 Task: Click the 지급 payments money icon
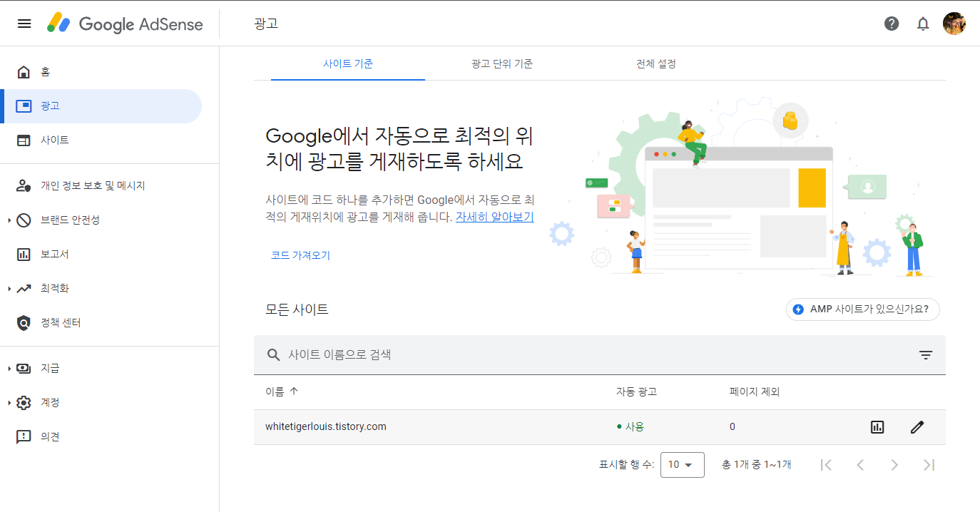pyautogui.click(x=24, y=369)
